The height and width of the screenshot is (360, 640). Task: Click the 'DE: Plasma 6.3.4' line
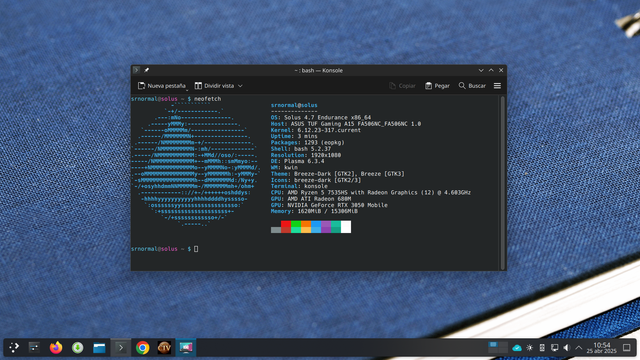(298, 161)
